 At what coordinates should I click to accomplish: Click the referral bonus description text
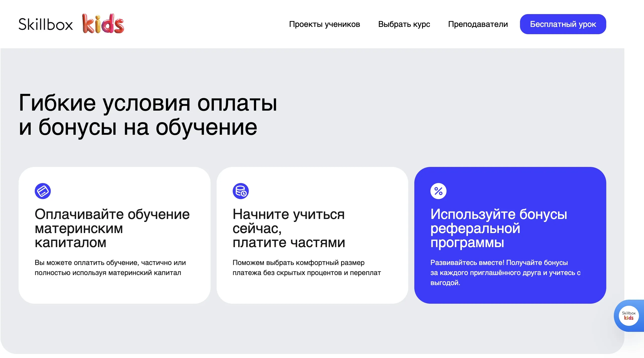(505, 273)
